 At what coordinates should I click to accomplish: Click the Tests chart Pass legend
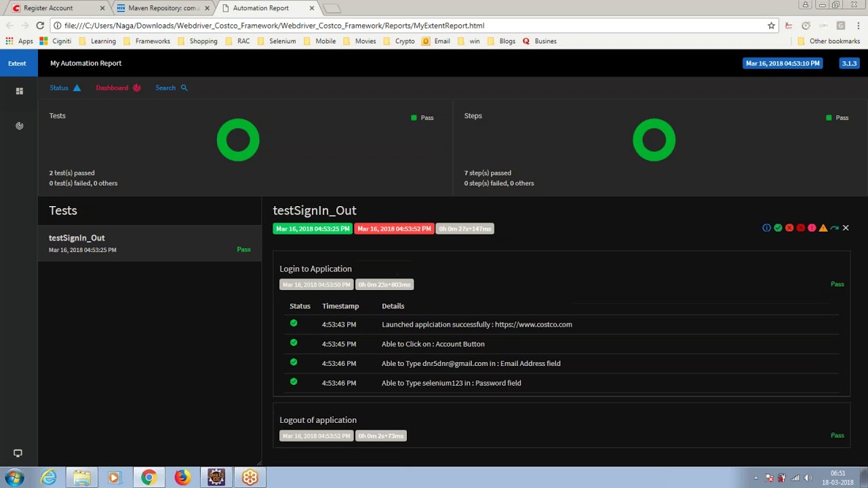[x=422, y=118]
